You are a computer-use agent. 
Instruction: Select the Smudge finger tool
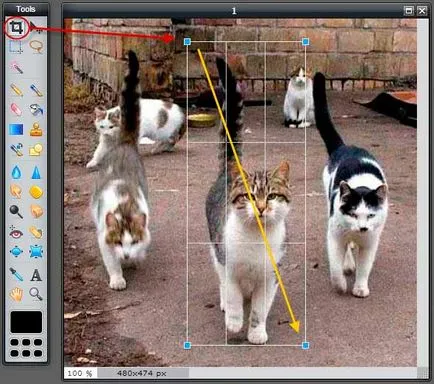(x=16, y=192)
